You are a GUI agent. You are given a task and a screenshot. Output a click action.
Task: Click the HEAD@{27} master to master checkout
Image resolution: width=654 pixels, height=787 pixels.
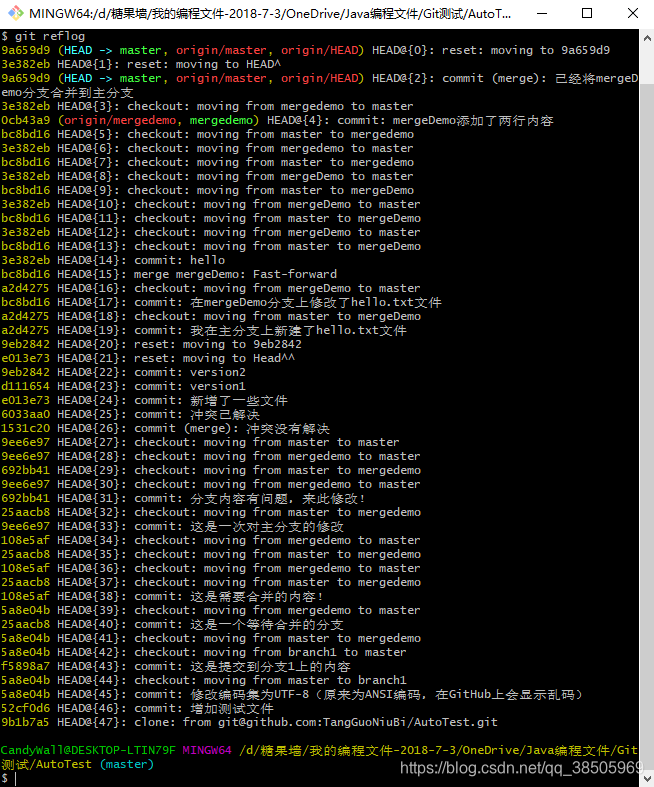click(200, 442)
